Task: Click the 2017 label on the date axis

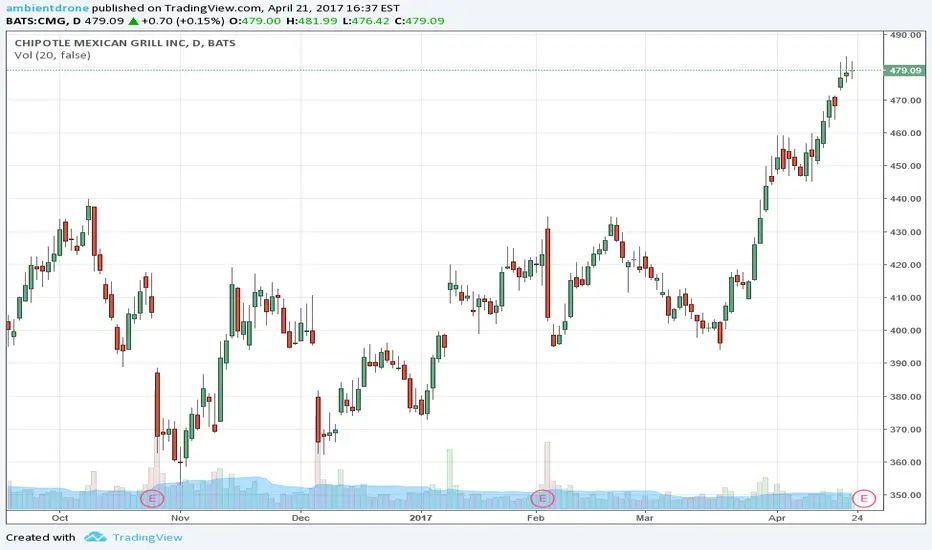Action: click(421, 518)
